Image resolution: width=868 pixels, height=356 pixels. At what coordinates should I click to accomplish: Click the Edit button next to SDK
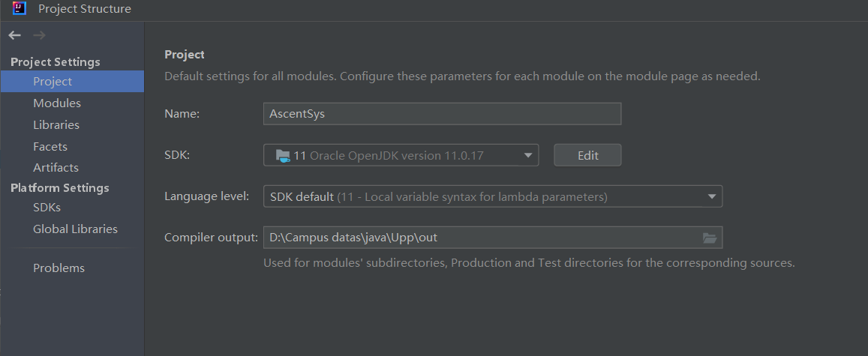click(587, 155)
